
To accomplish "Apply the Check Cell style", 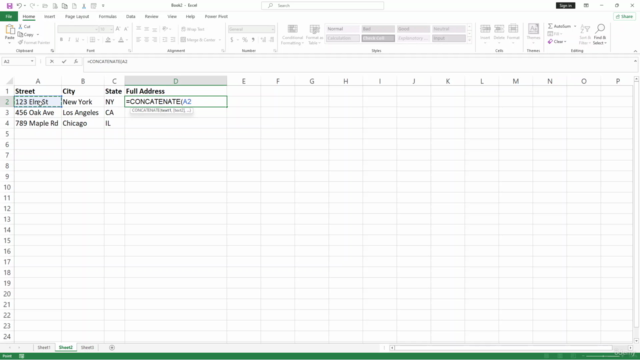I will point(378,38).
